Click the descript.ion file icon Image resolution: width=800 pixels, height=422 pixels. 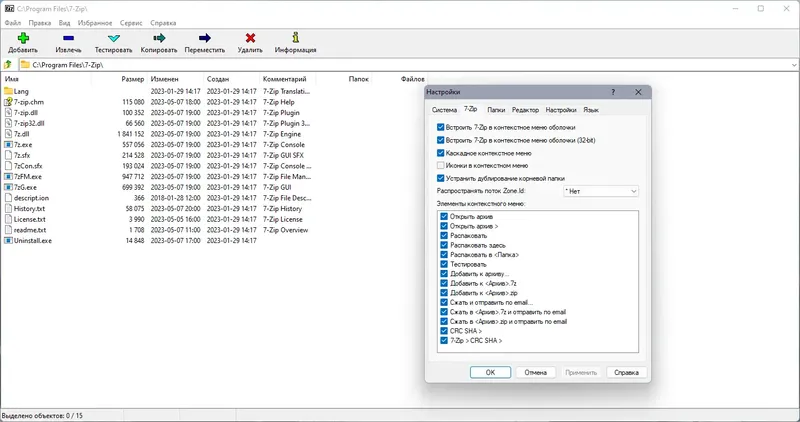[8, 198]
